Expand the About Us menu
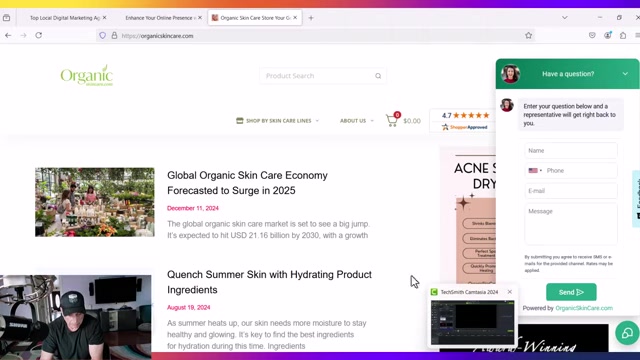This screenshot has height=360, width=640. (356, 121)
